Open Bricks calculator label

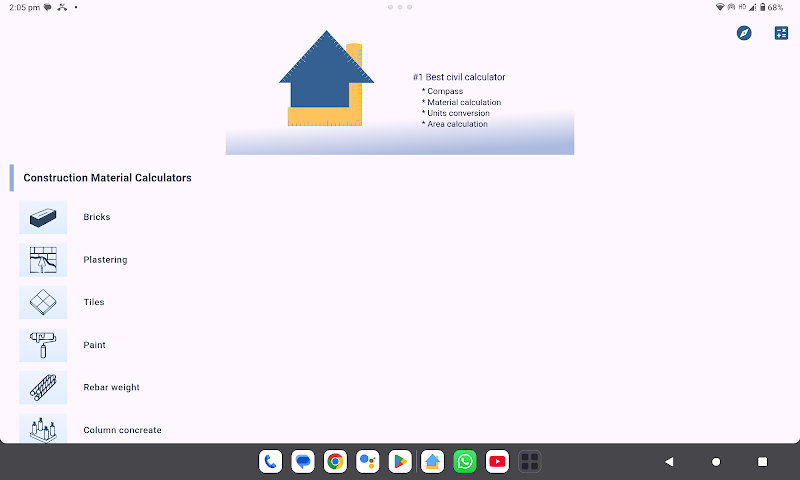97,217
